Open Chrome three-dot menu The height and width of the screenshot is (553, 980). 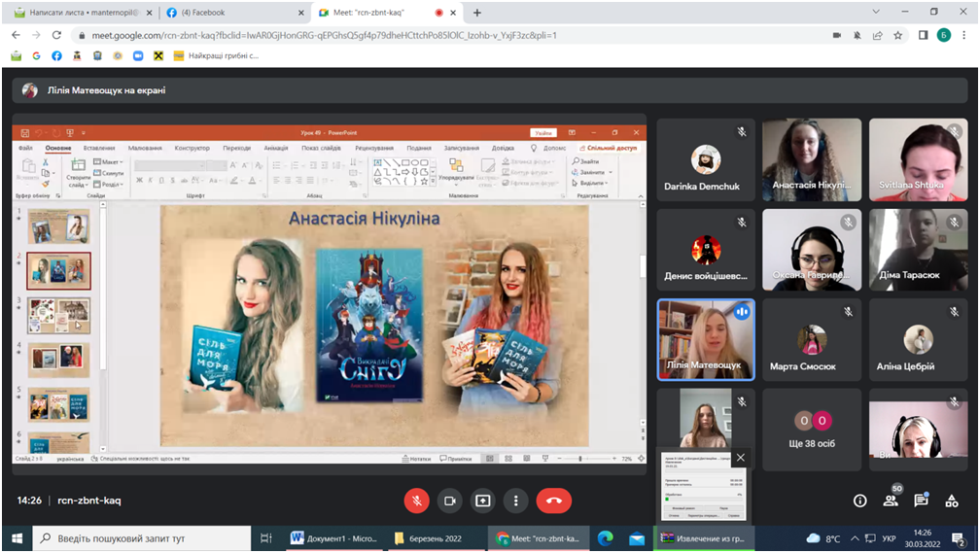pos(963,36)
